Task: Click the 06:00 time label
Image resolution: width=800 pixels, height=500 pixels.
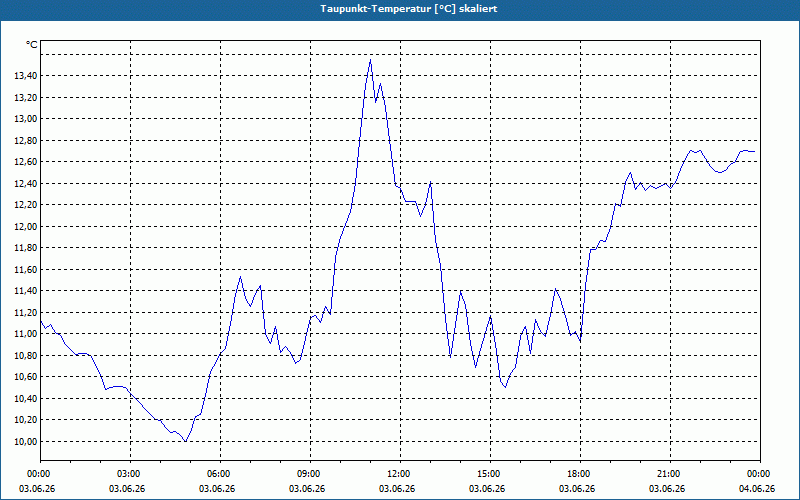Action: point(220,474)
